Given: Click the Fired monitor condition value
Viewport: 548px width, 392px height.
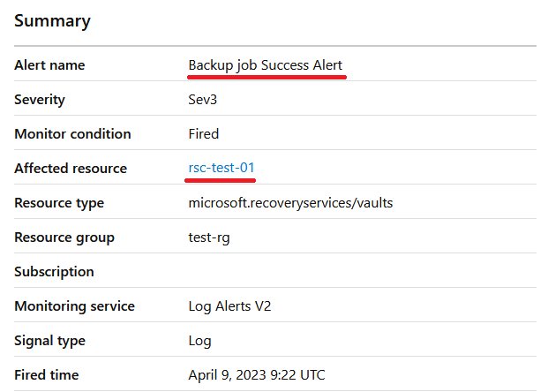Looking at the screenshot, I should coord(203,134).
